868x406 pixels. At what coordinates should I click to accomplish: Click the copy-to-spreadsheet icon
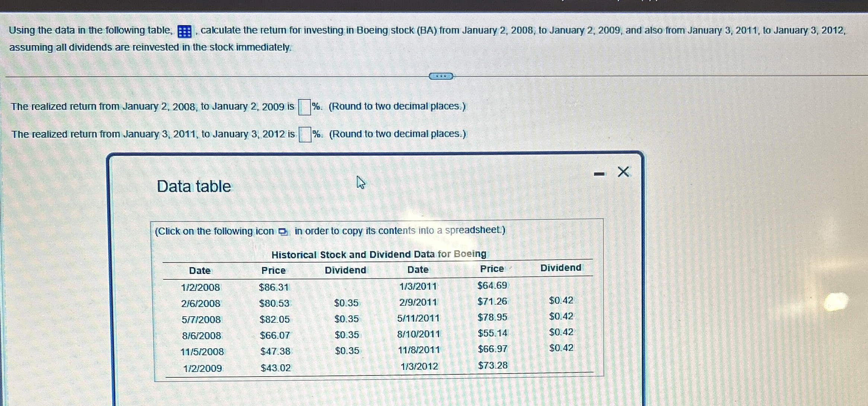click(283, 231)
